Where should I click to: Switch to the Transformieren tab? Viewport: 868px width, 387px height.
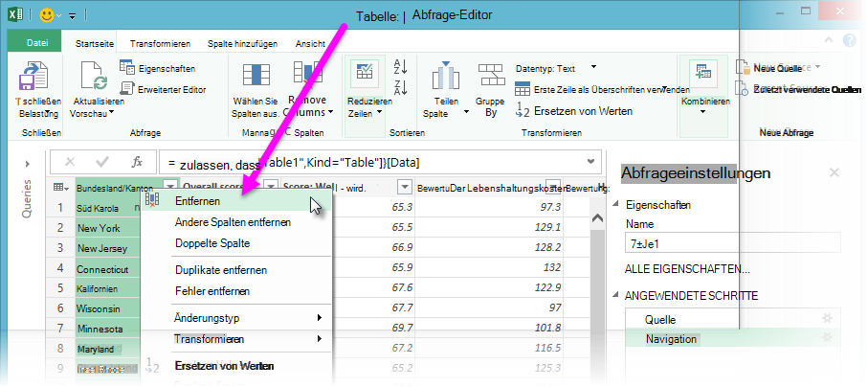pyautogui.click(x=160, y=43)
